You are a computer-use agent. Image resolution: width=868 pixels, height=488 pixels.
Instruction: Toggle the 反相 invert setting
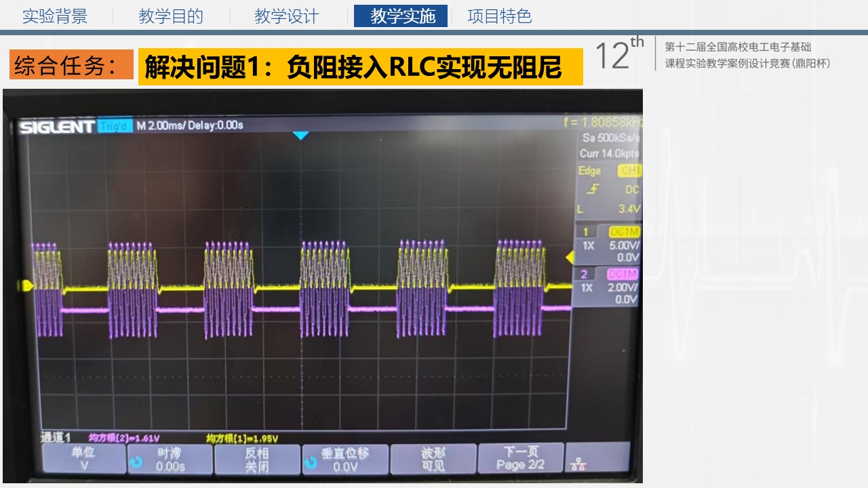click(256, 460)
